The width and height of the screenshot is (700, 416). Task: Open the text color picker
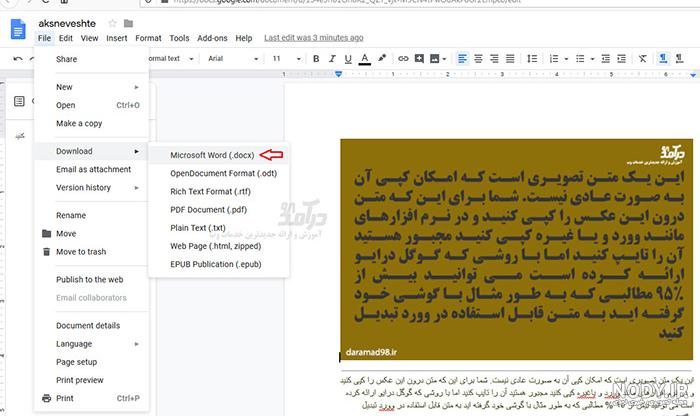(365, 59)
